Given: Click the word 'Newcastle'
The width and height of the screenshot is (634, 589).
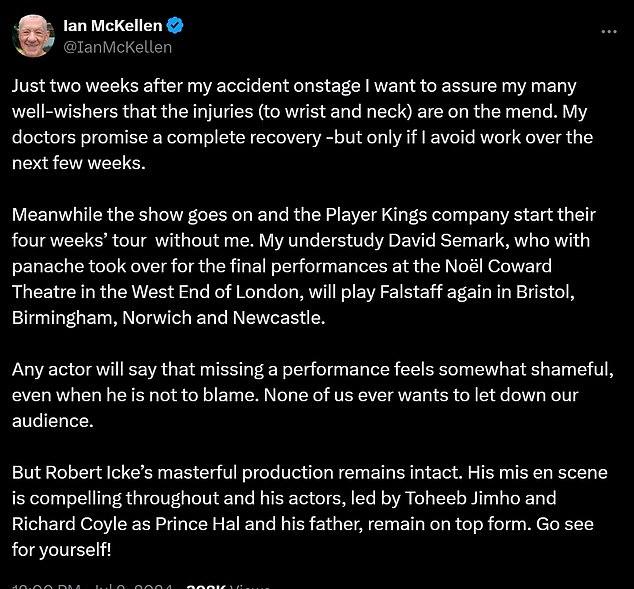Looking at the screenshot, I should point(279,318).
